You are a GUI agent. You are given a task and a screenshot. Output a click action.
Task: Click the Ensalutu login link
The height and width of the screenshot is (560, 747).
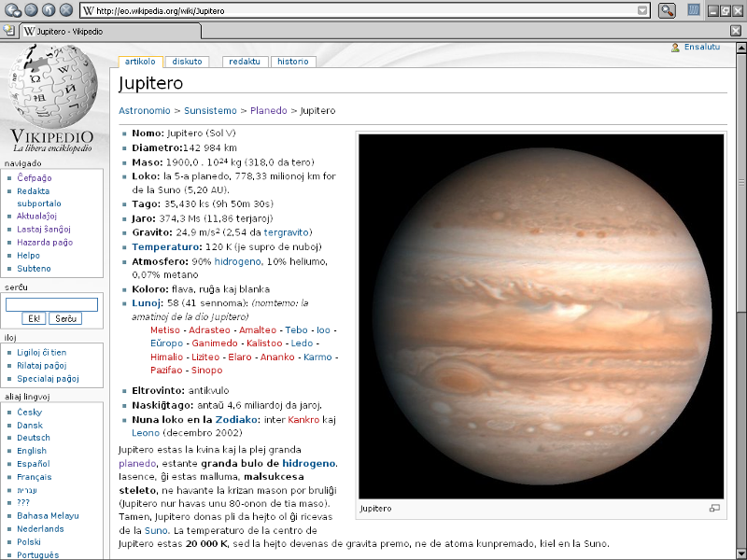[701, 47]
